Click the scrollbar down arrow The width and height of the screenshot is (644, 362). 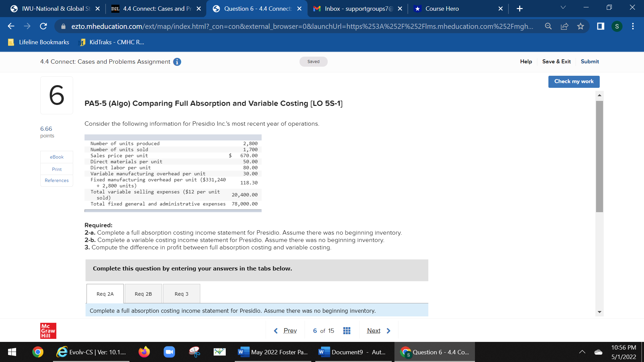pos(599,312)
